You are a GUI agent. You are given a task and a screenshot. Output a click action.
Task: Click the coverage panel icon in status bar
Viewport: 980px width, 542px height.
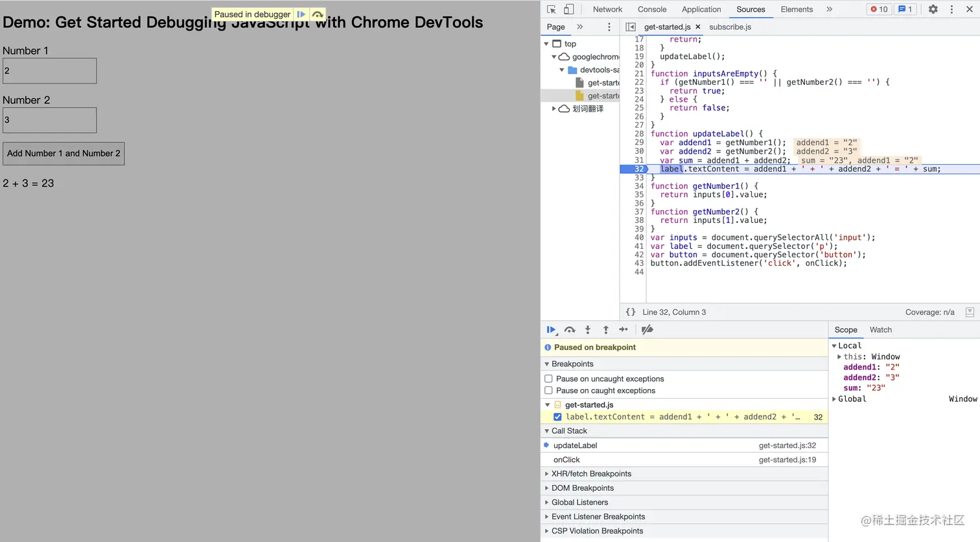970,312
